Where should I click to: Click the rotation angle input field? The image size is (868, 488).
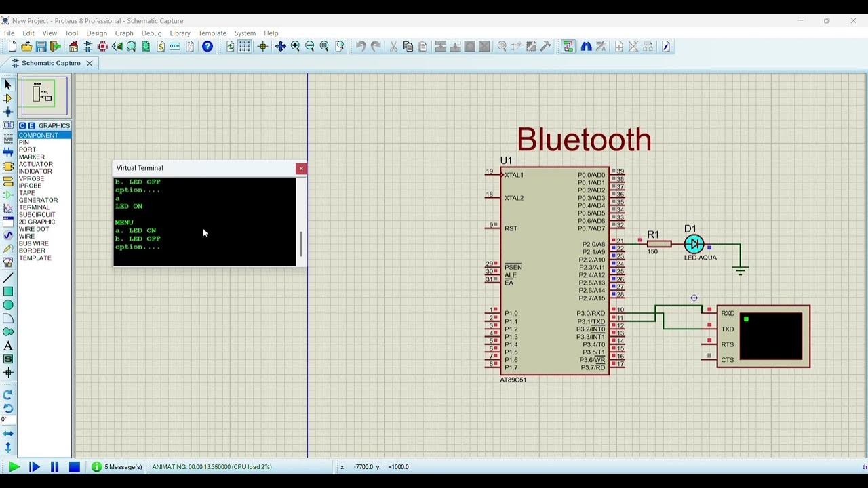pos(8,419)
